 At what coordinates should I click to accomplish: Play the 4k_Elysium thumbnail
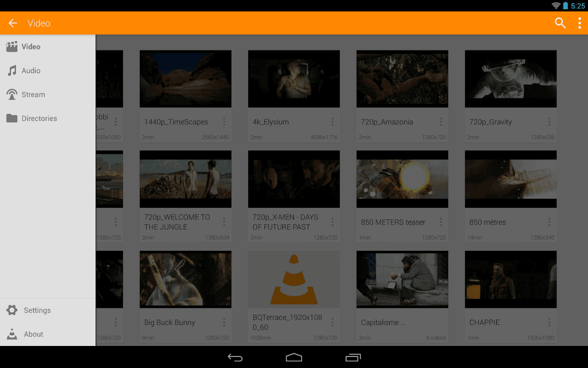pos(294,79)
